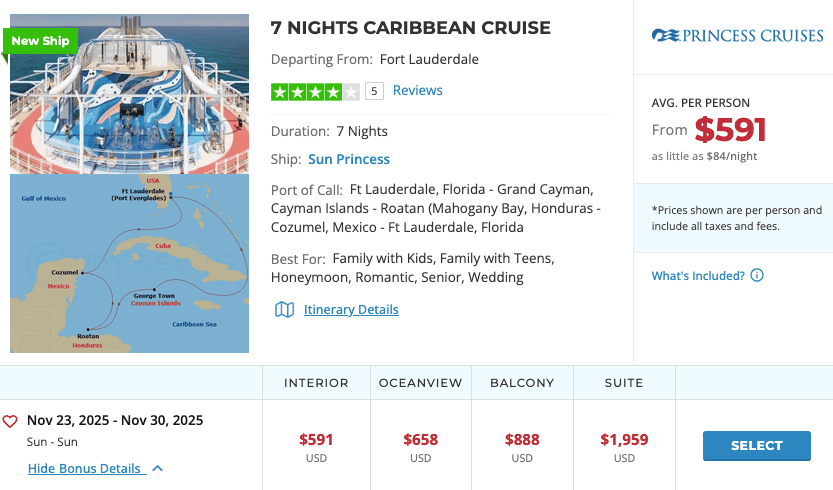Image resolution: width=833 pixels, height=490 pixels.
Task: Click the map icon next to Itinerary Details
Action: coord(284,310)
